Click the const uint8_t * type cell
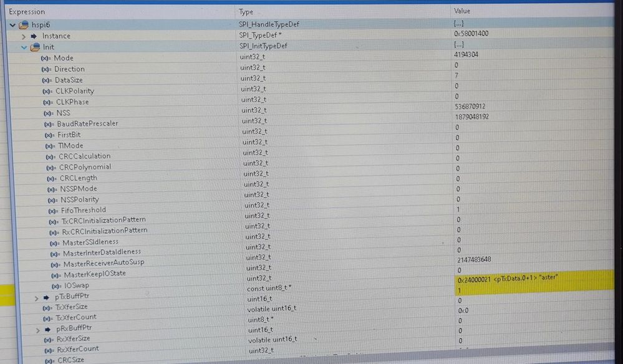 (x=269, y=289)
